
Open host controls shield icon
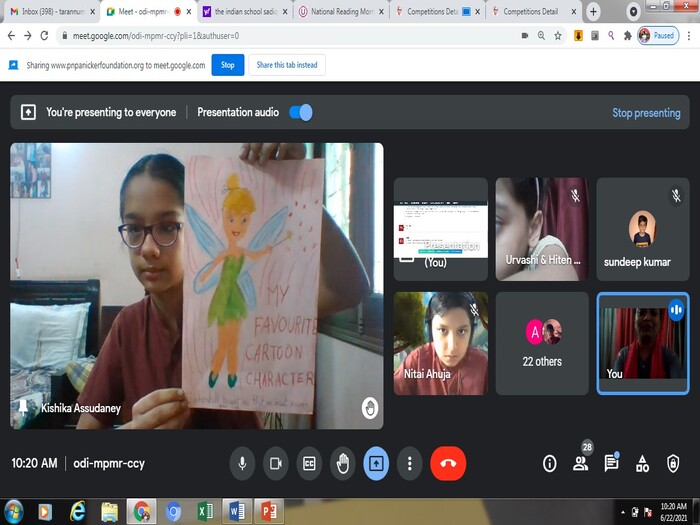(673, 463)
